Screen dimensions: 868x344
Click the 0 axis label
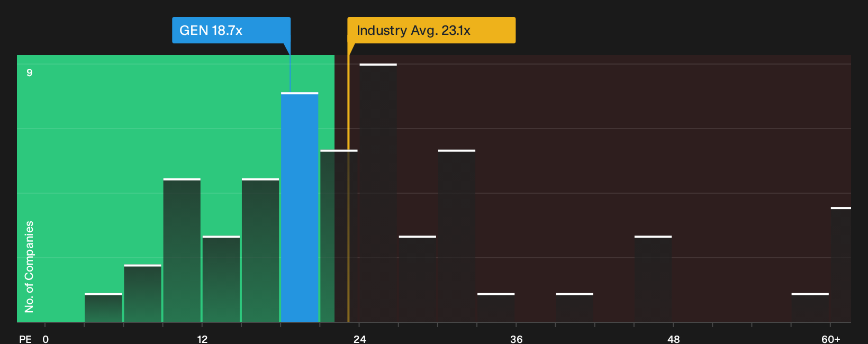pos(46,339)
